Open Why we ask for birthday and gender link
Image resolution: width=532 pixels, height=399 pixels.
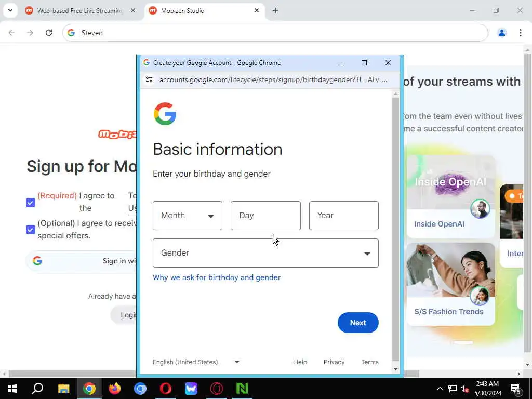point(217,277)
